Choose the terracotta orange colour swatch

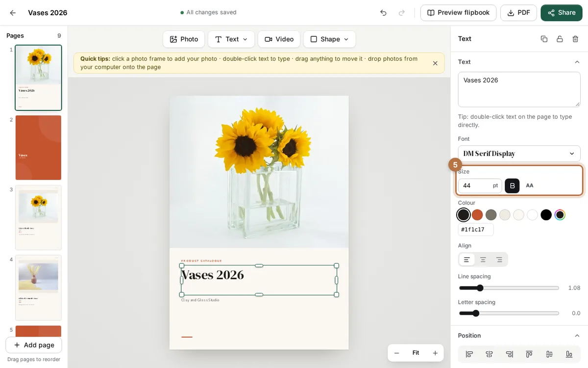(477, 215)
